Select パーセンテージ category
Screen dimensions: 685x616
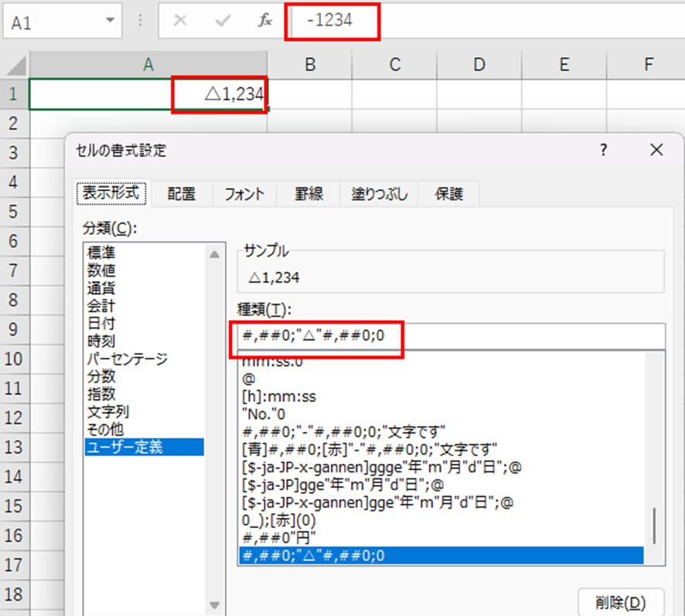click(x=128, y=359)
